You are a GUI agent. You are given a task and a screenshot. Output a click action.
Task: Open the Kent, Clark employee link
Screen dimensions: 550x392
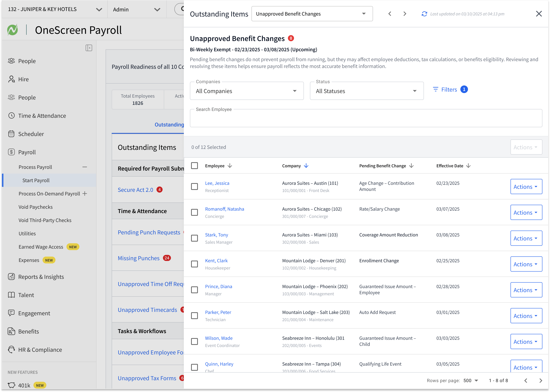tap(216, 261)
